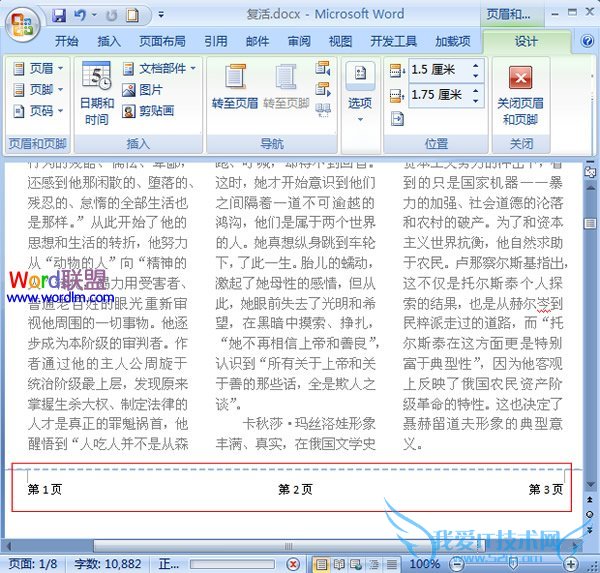Click 关闭页眉和页脚 close button
This screenshot has height=573, width=600.
click(x=520, y=96)
